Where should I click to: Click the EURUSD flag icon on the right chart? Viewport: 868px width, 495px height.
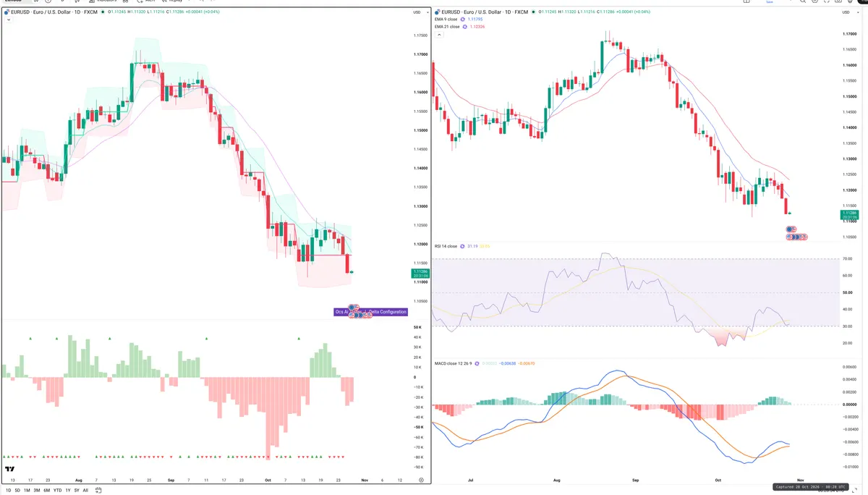[438, 12]
